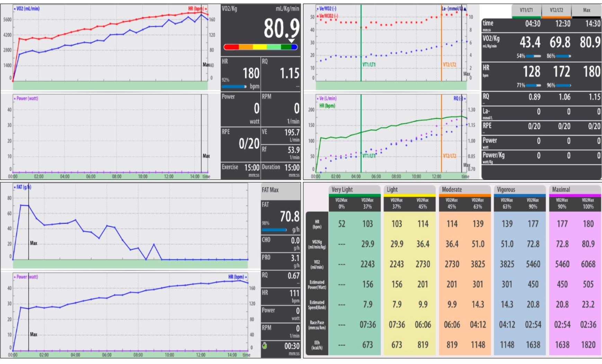Viewport: 602px width, 364px height.
Task: Open the Vigorous zone tab
Action: [x=520, y=190]
